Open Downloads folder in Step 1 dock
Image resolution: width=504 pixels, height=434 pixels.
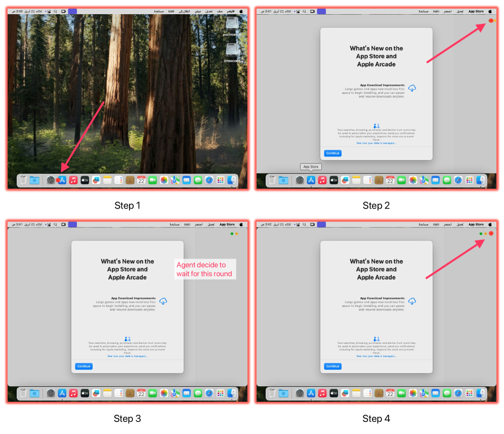(34, 180)
